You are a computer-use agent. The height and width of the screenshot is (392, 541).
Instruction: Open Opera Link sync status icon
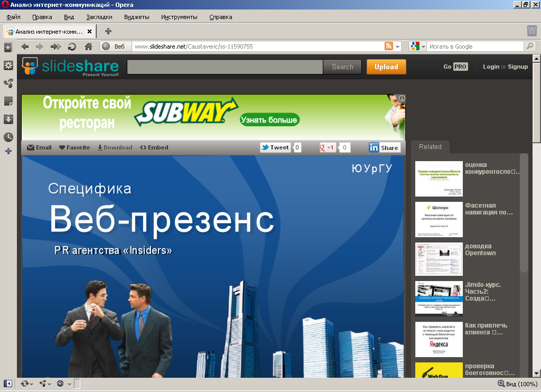click(25, 384)
